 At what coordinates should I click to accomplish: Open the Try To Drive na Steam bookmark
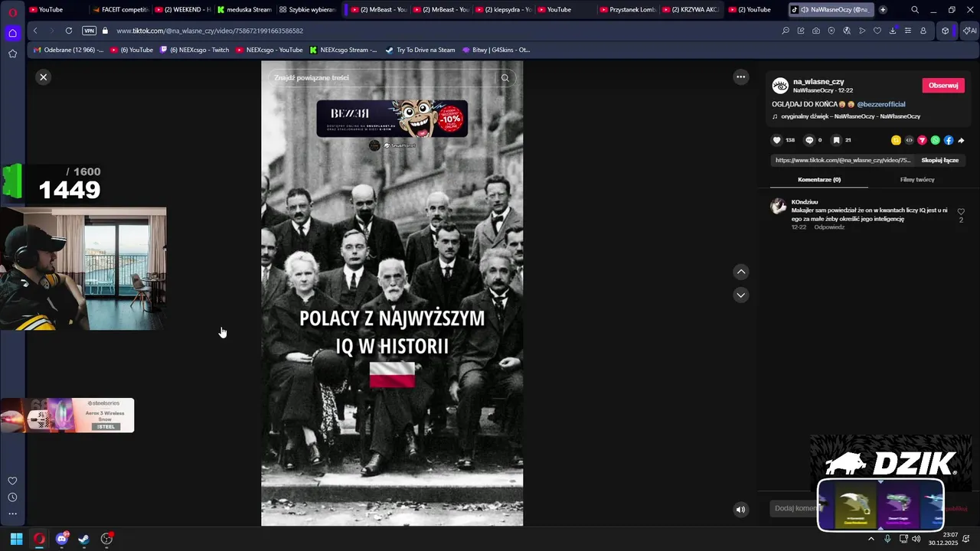pyautogui.click(x=420, y=50)
